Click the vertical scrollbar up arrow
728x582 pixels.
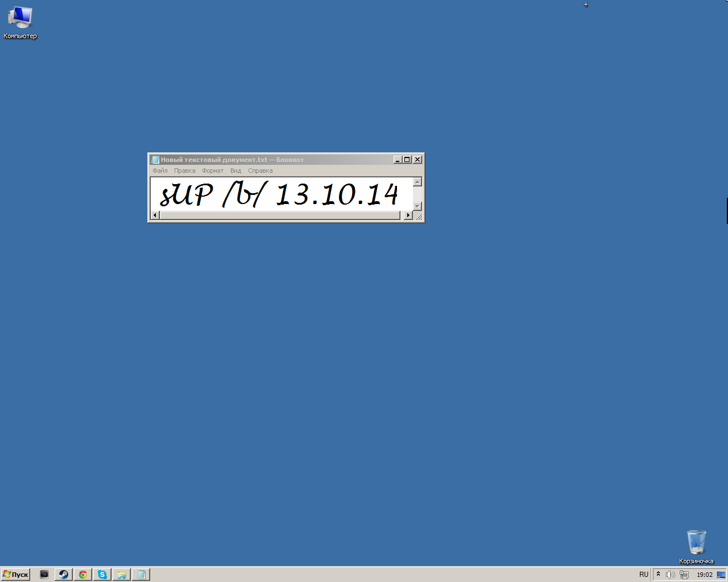[x=417, y=182]
